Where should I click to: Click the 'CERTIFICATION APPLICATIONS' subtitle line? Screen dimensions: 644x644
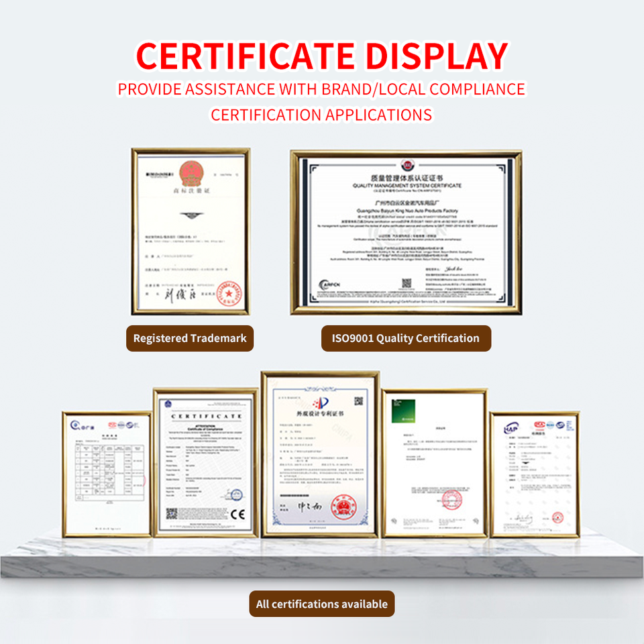pos(321,115)
